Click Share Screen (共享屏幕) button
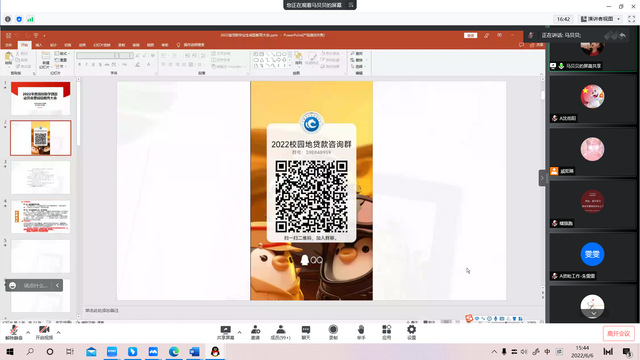 (225, 332)
